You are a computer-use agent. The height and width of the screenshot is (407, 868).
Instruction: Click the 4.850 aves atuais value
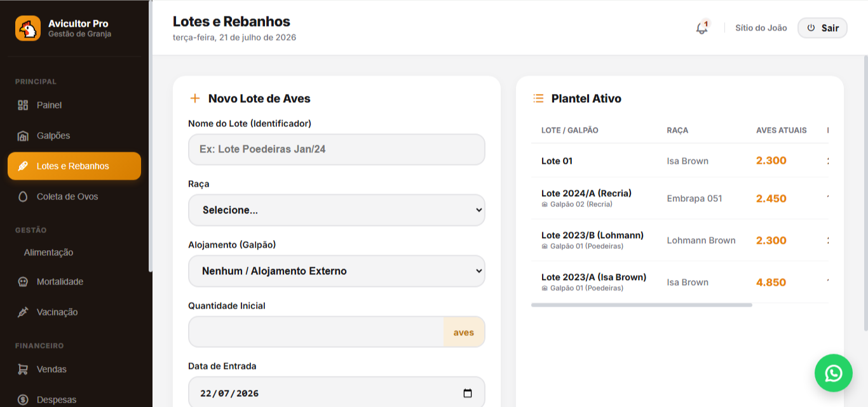point(771,282)
